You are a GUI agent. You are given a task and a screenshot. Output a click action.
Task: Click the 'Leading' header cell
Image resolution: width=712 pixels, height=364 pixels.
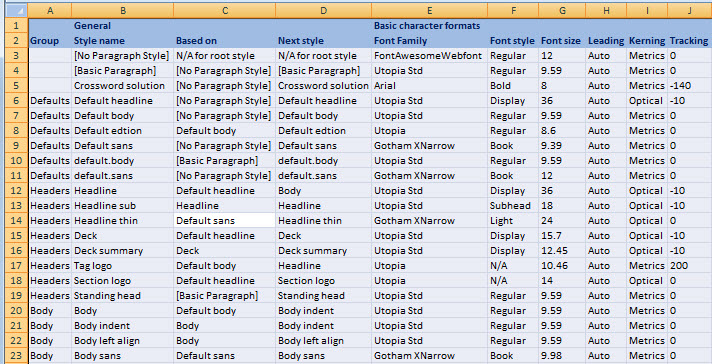(x=606, y=40)
